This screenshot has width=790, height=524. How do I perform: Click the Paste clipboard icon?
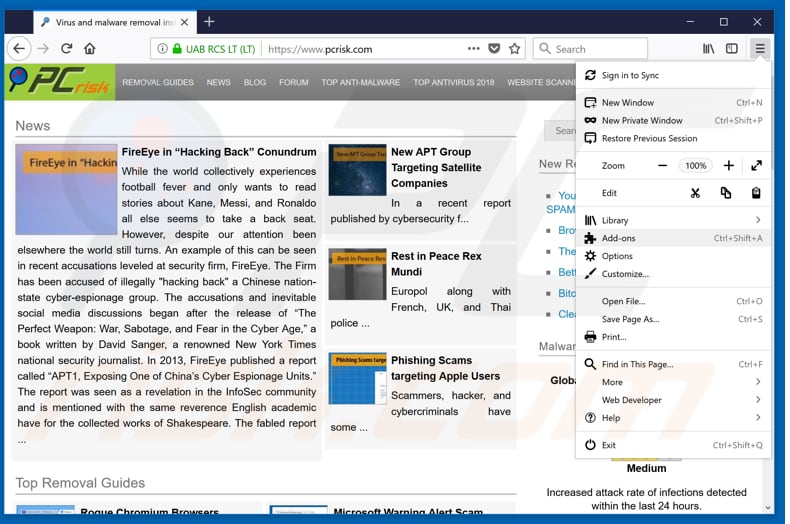[x=756, y=193]
